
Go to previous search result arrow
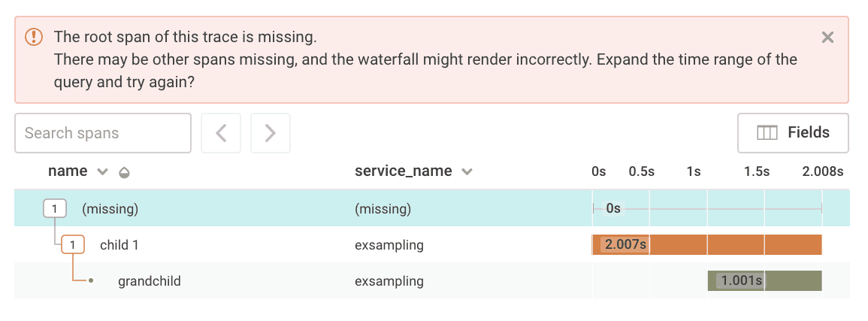pos(221,133)
